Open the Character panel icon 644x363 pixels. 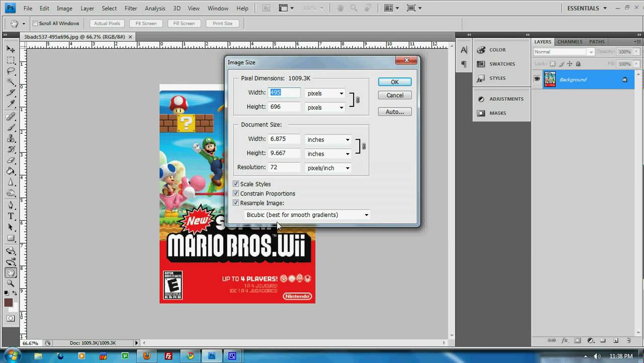(464, 50)
